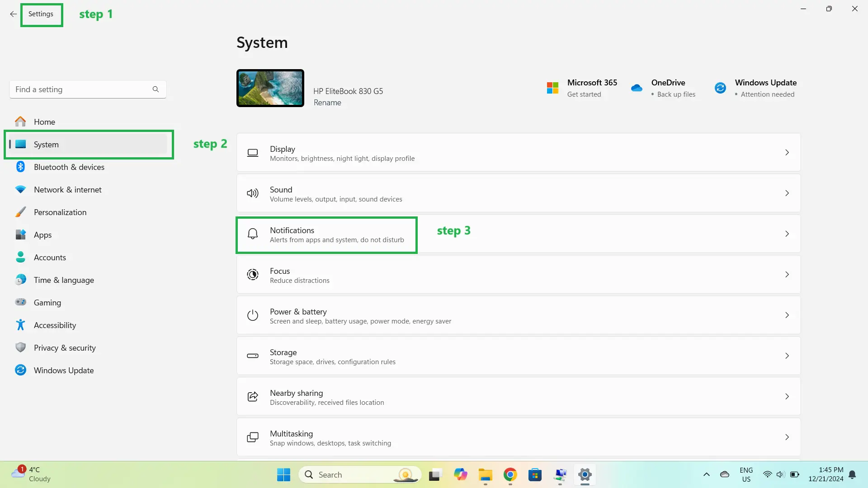
Task: Click the search magnifier icon in Find a setting
Action: pos(156,89)
